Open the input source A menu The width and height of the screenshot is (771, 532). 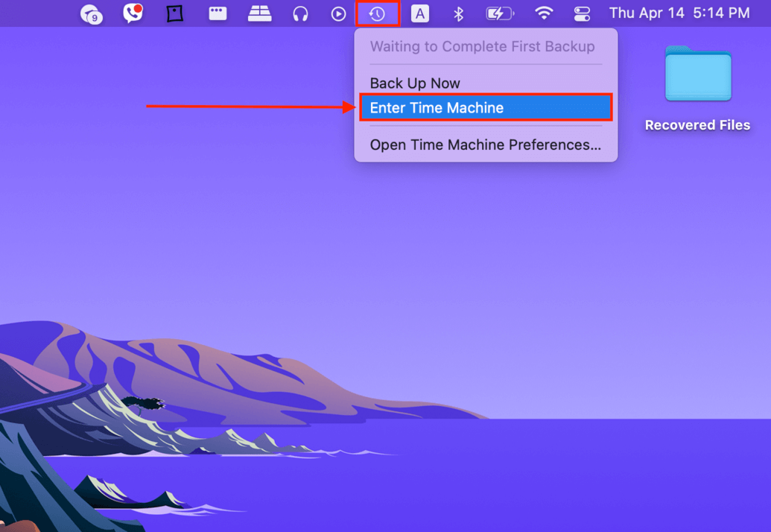click(x=420, y=13)
